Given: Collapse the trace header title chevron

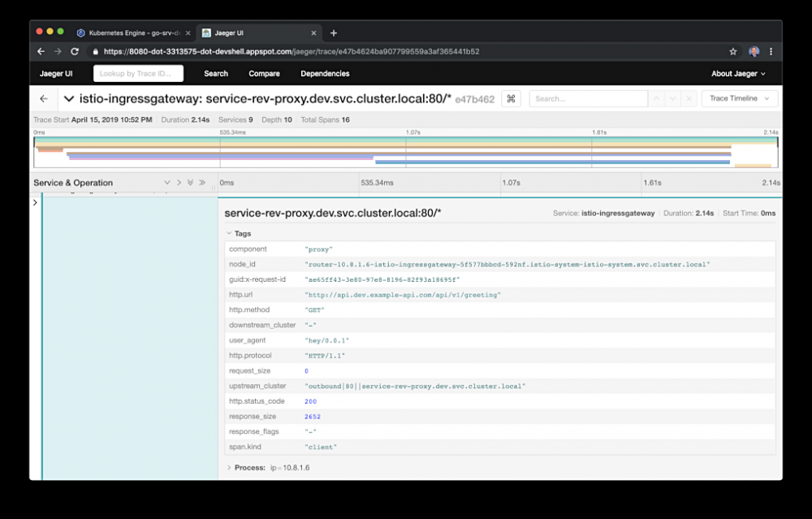Looking at the screenshot, I should pyautogui.click(x=70, y=98).
